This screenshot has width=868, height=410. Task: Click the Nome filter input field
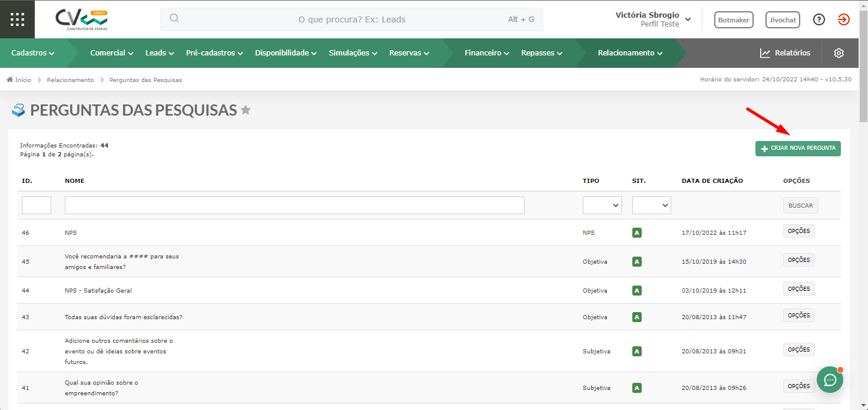coord(295,205)
